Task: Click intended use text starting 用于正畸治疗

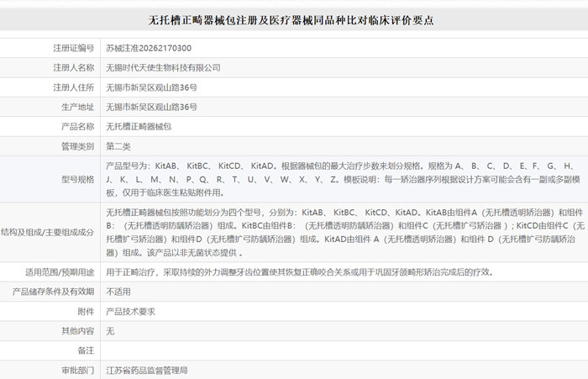Action: click(300, 272)
